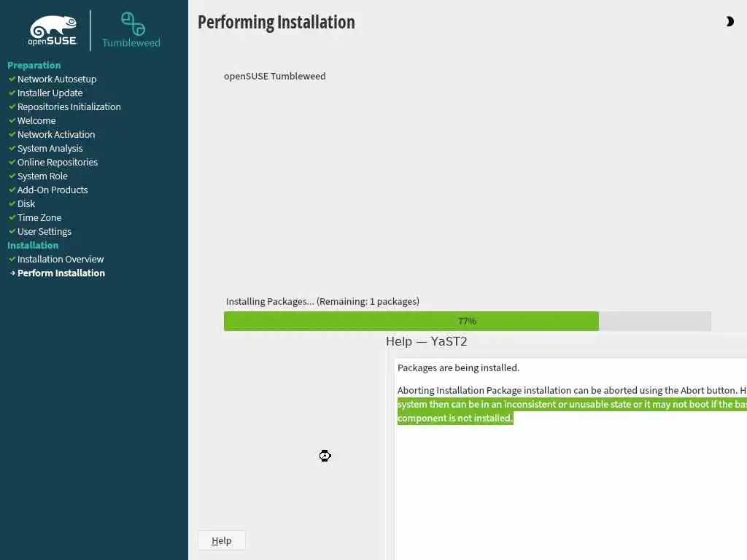
Task: Select Perform Installation step
Action: tap(61, 273)
